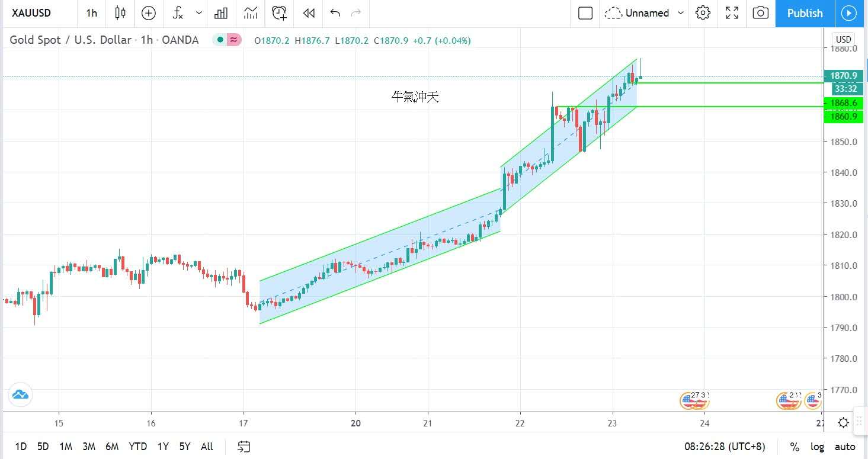Create an alert with the alarm clock icon

pos(279,13)
